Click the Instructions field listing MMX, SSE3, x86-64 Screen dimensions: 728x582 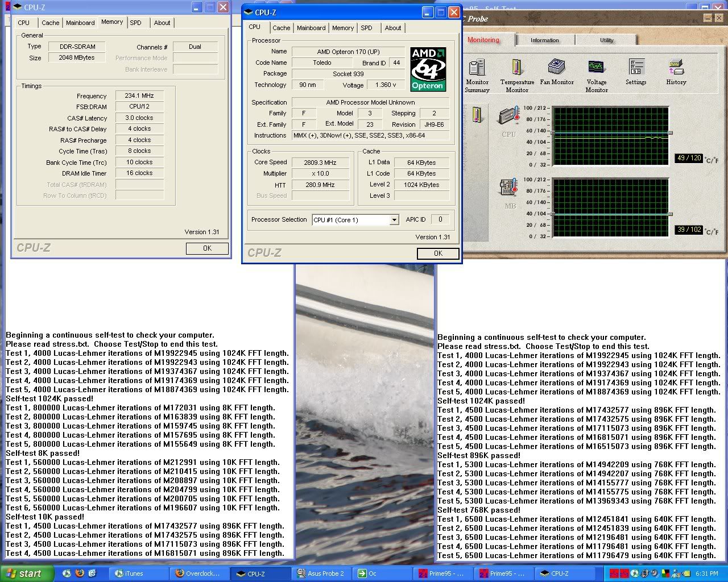tap(370, 135)
